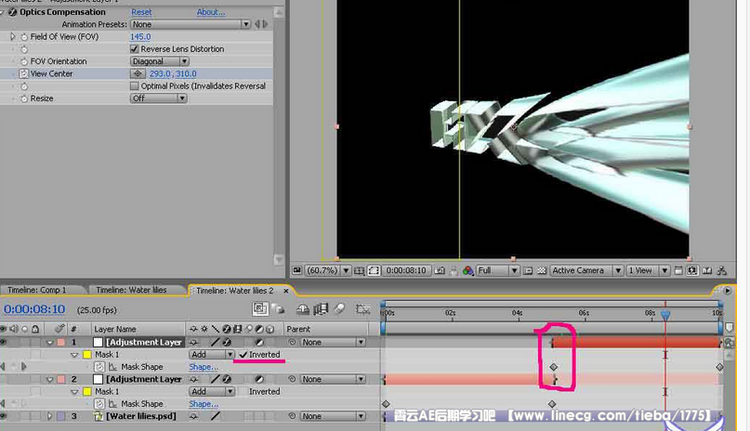Check Inverted for layer 2 Mask 1

[243, 391]
